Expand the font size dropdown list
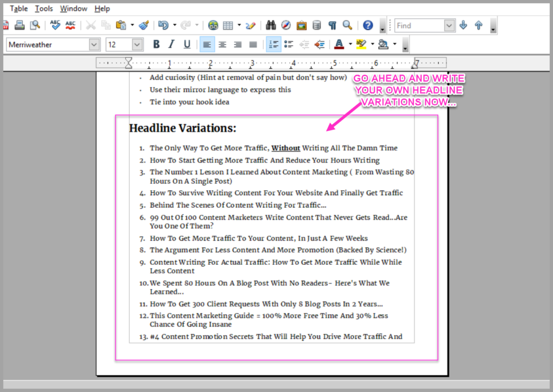The height and width of the screenshot is (392, 553). pyautogui.click(x=137, y=45)
